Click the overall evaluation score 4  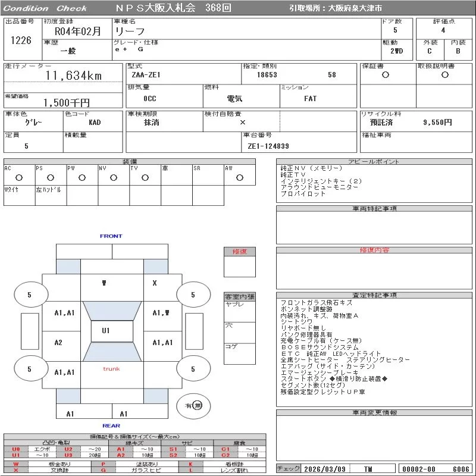[443, 30]
